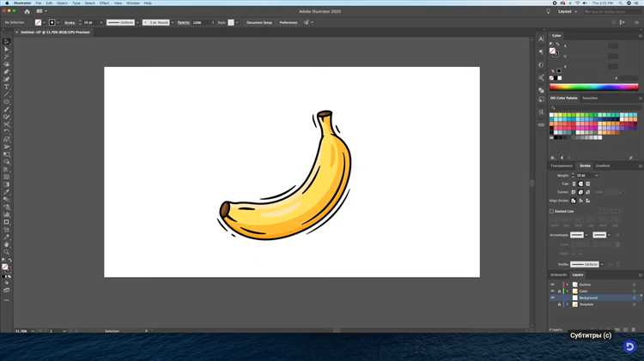The image size is (644, 361).
Task: Open the Object menu
Action: (62, 3)
